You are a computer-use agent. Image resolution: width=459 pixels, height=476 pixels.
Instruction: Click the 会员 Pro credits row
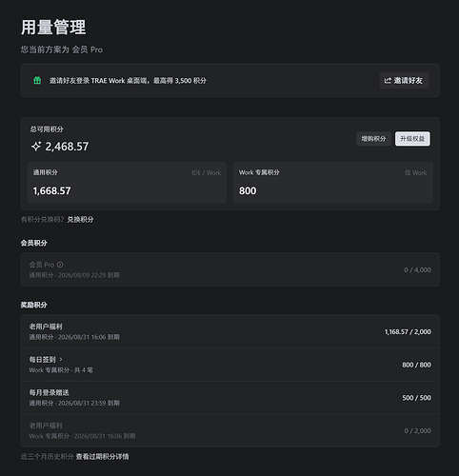230,269
